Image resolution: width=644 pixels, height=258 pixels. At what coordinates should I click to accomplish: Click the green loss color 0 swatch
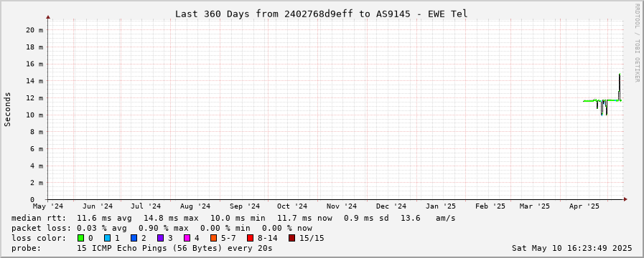[80, 238]
